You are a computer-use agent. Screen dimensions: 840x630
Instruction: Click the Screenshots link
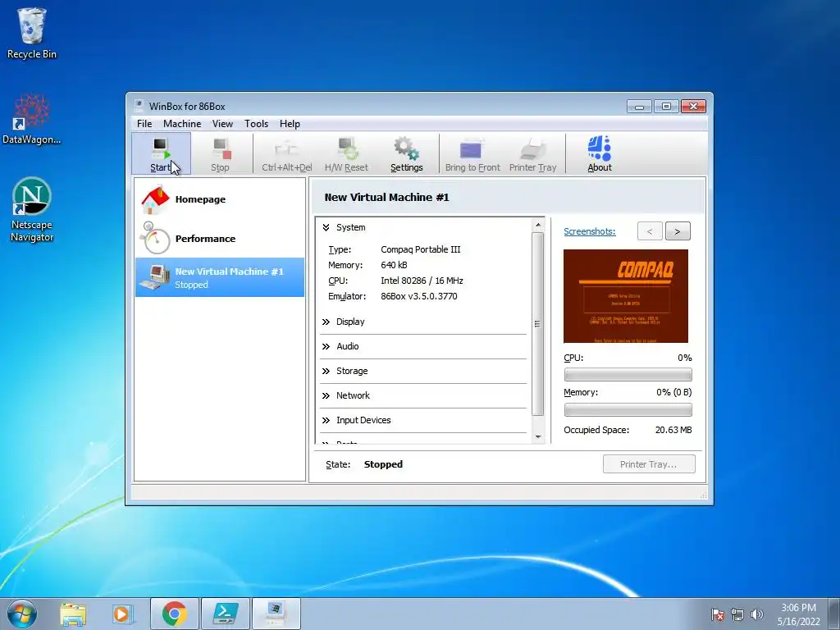click(589, 231)
